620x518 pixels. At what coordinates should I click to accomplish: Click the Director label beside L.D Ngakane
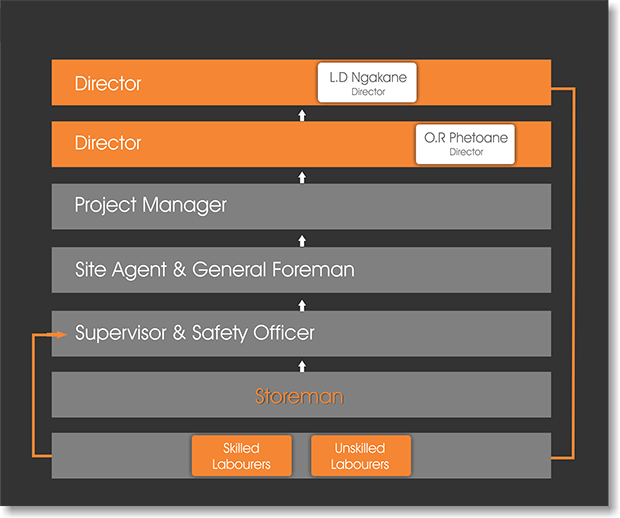[x=108, y=84]
